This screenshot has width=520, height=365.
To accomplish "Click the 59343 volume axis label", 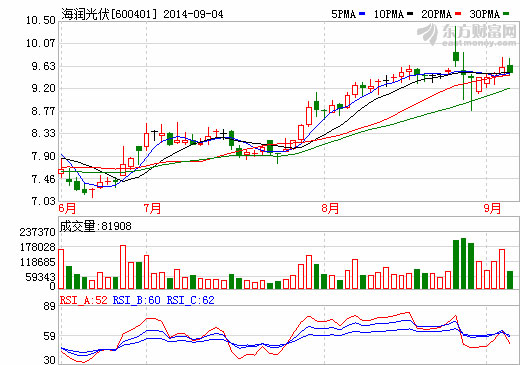I will (40, 277).
